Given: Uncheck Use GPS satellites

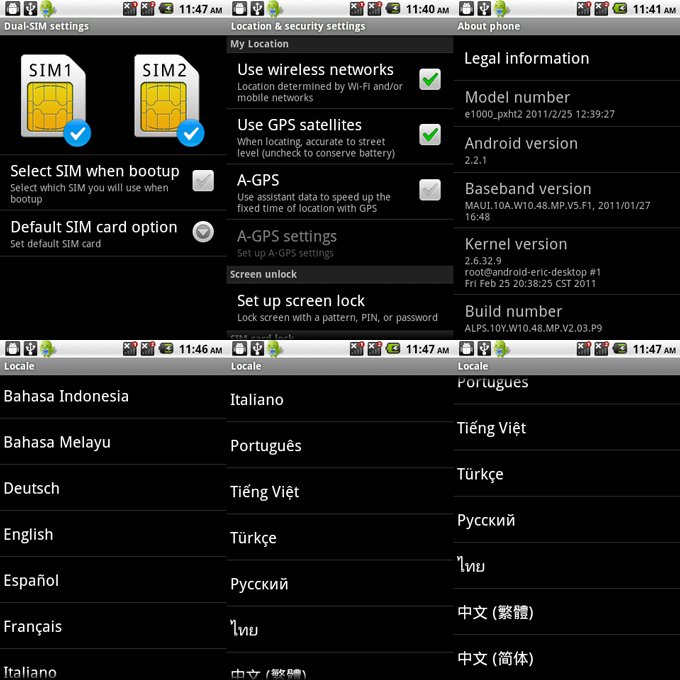Looking at the screenshot, I should 429,134.
